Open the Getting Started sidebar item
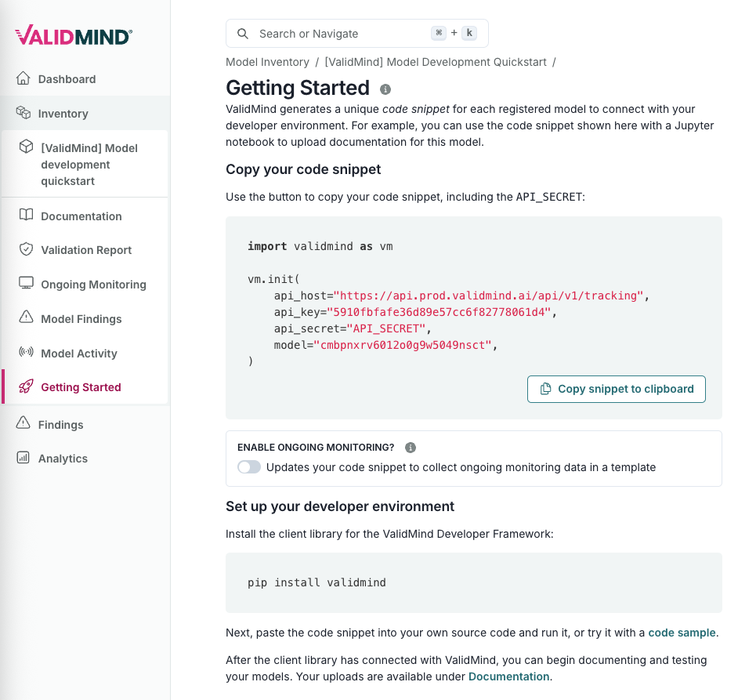738x700 pixels. pos(81,387)
